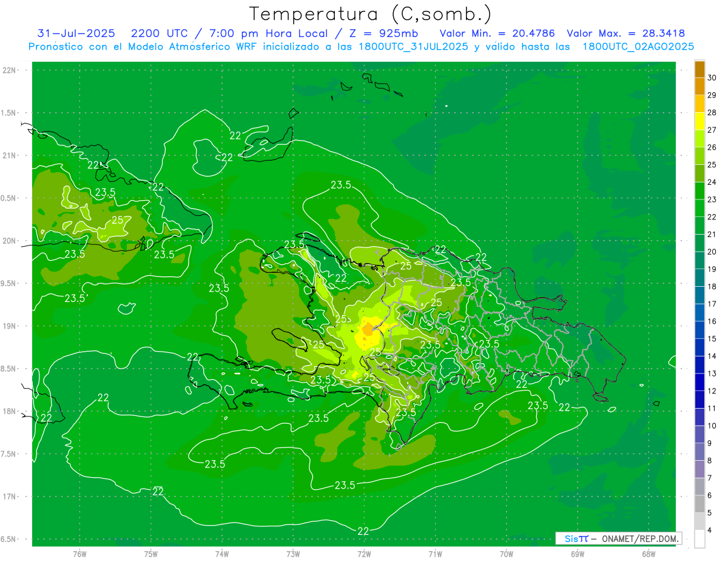Click the "19N" latitude axis label
Screen dimensions: 728x562
(10, 326)
